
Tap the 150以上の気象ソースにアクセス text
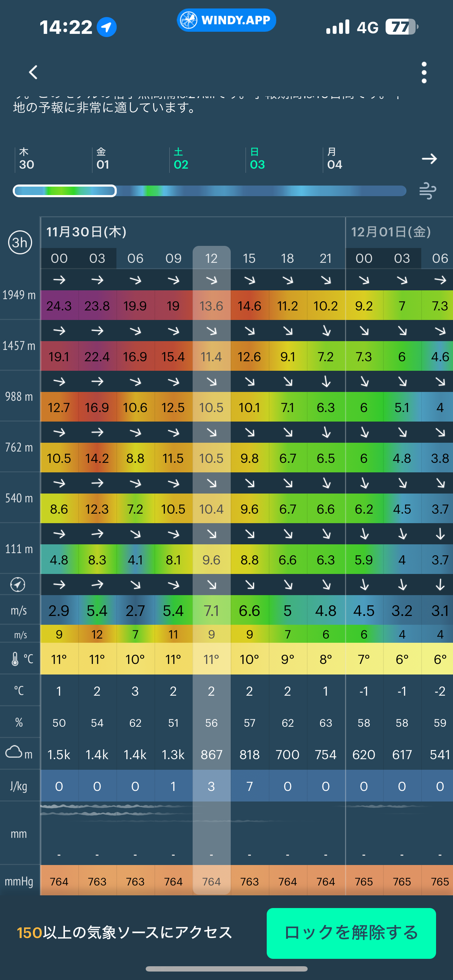125,933
